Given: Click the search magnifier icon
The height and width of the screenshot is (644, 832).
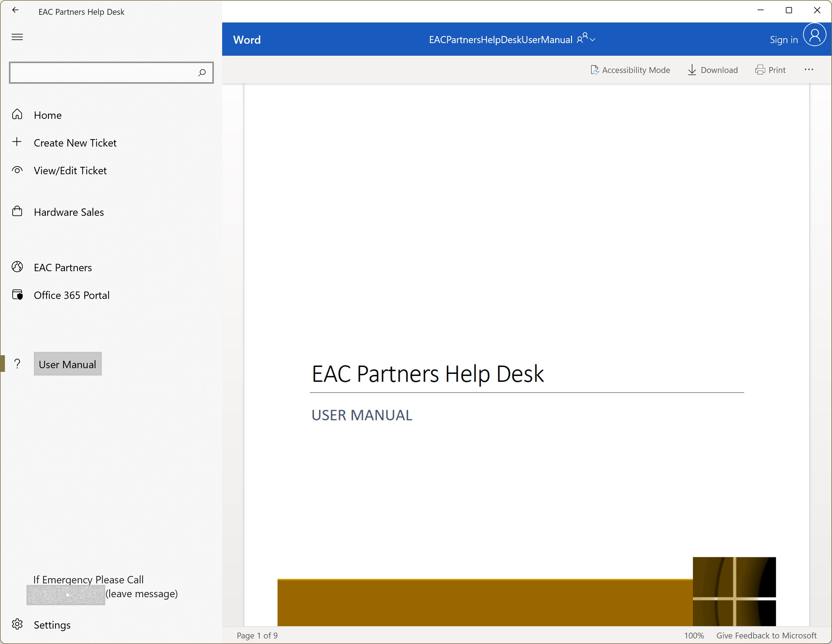Looking at the screenshot, I should point(202,72).
